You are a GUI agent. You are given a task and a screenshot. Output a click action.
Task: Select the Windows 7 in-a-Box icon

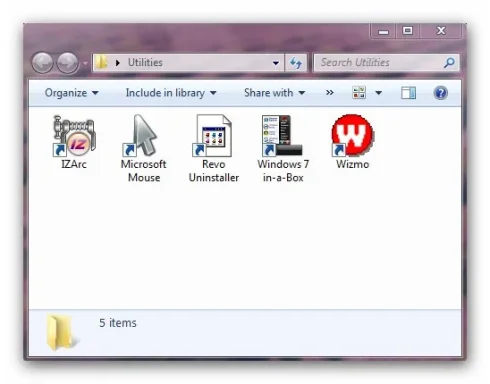tap(283, 136)
